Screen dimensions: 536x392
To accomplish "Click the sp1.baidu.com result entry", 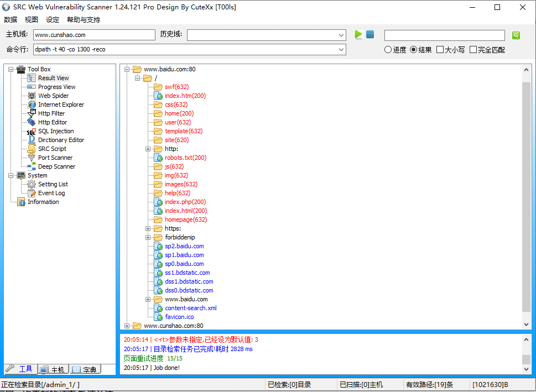I will 184,255.
